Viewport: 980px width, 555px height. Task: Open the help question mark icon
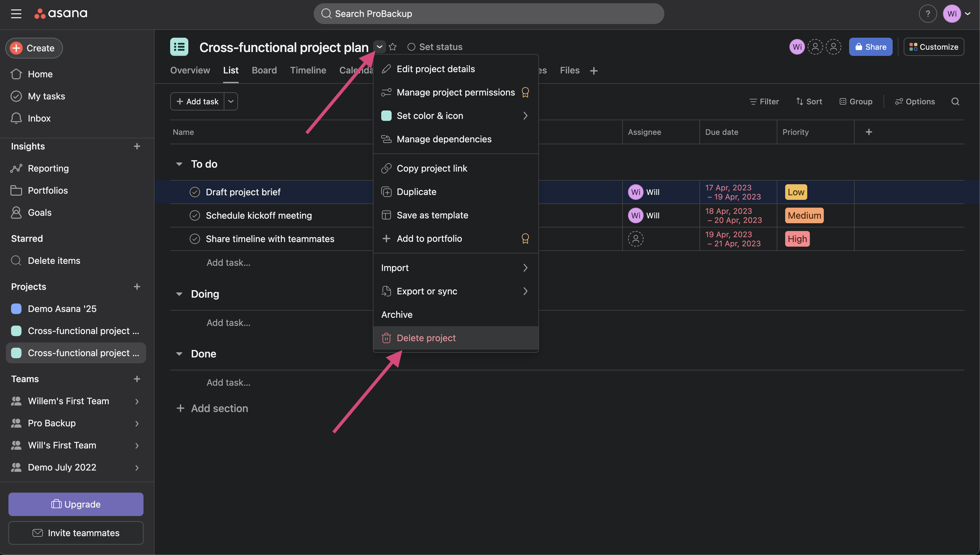(x=927, y=14)
